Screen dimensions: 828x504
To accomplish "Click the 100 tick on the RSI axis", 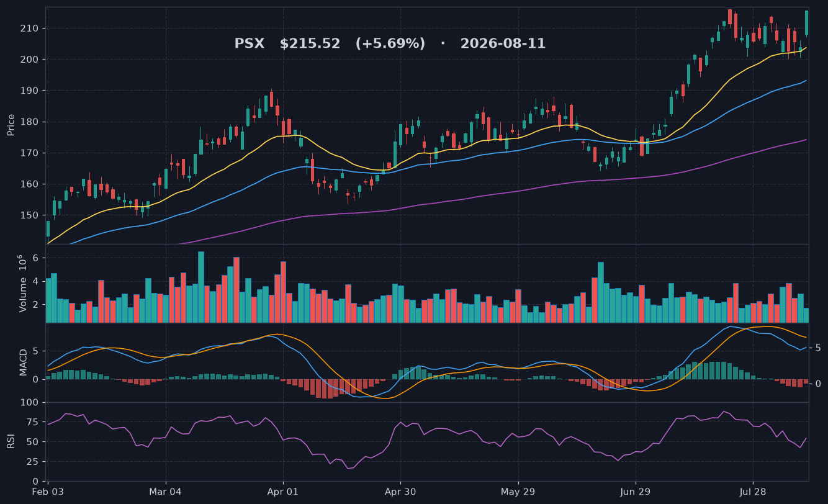I will point(30,403).
